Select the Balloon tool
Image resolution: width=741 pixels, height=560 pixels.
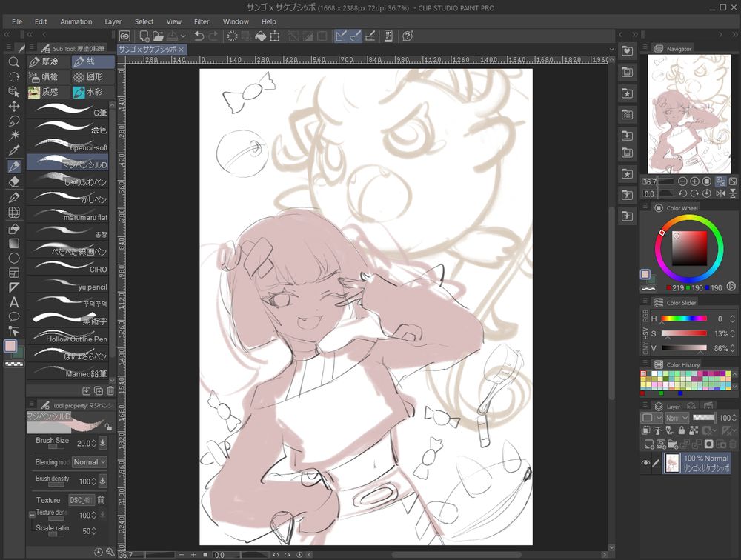pos(14,316)
